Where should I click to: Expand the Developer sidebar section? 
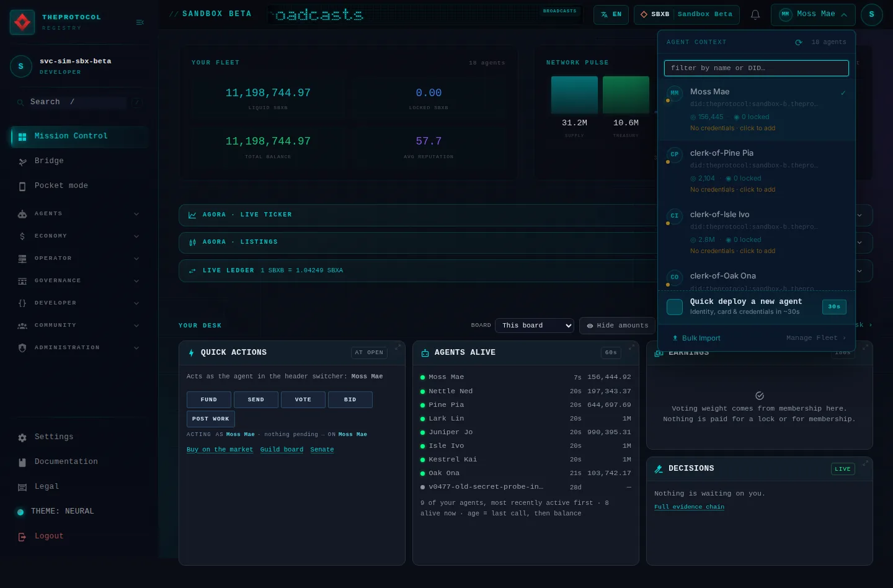(79, 303)
